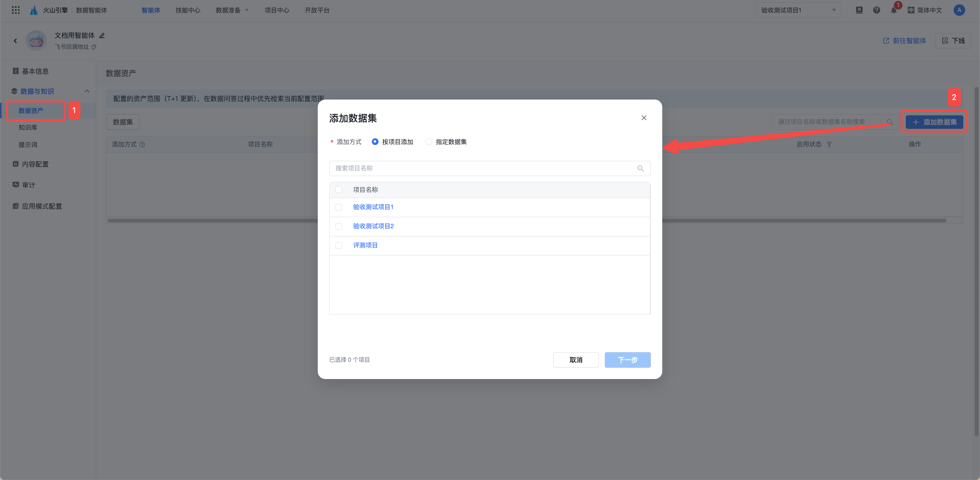Viewport: 980px width, 480px height.
Task: Tick the select-all 项目名称 header checkbox
Action: coord(339,190)
